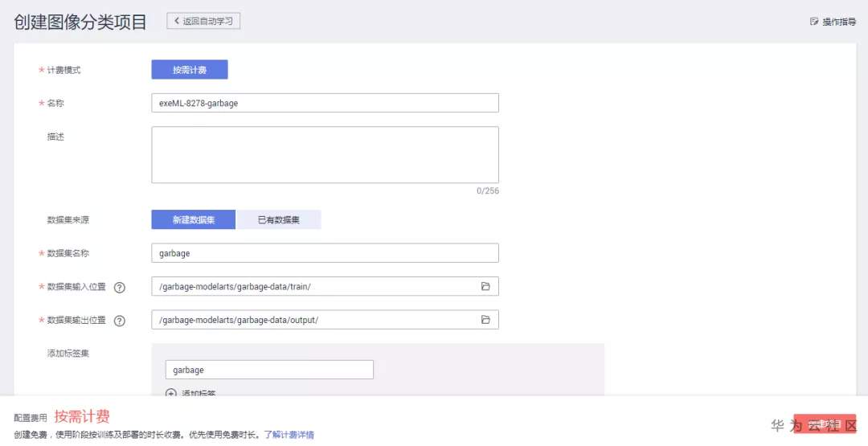This screenshot has width=868, height=446.
Task: Click the red create project button
Action: (x=825, y=425)
